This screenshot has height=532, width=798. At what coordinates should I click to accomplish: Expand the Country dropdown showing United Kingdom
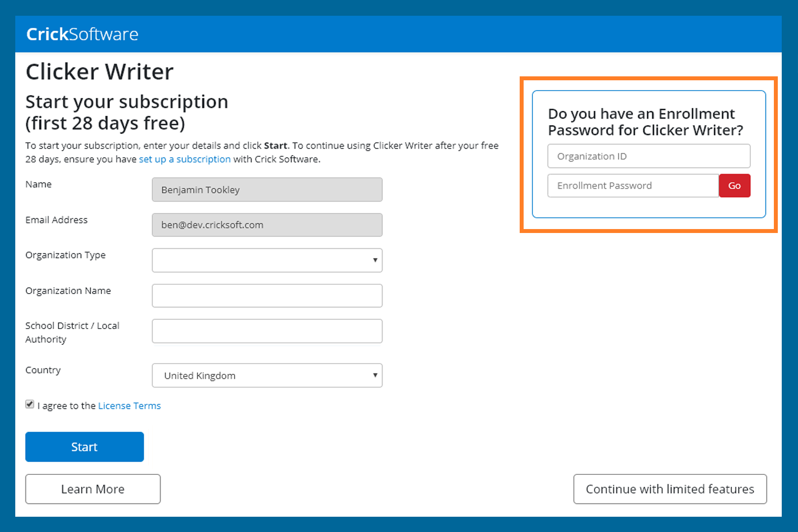click(267, 375)
